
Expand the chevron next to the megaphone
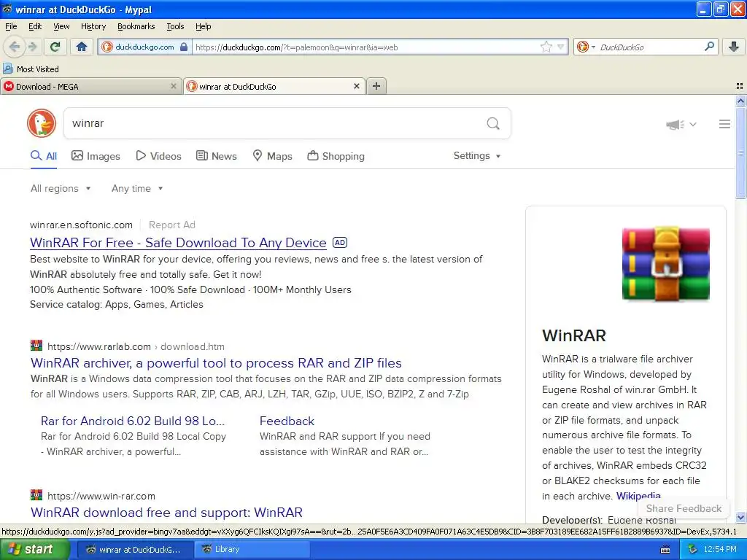693,124
